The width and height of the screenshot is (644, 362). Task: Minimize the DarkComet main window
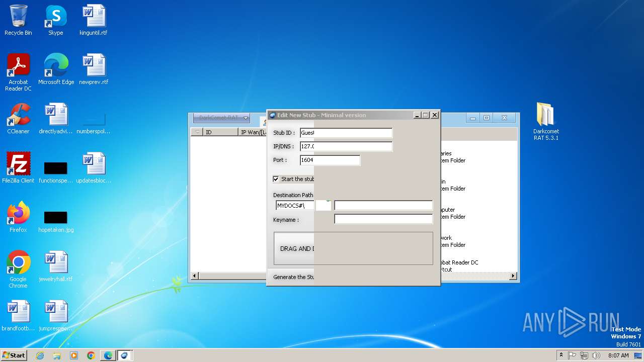[x=472, y=118]
